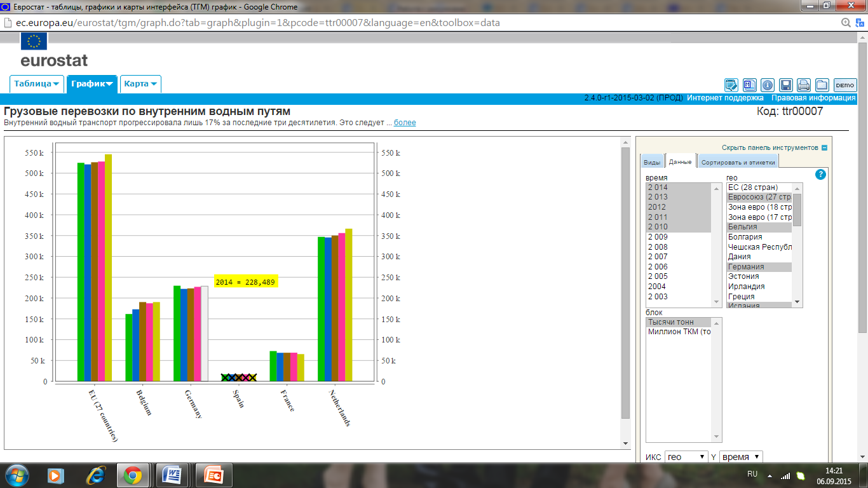
Task: Expand the Y axis 'время' dropdown
Action: click(741, 457)
